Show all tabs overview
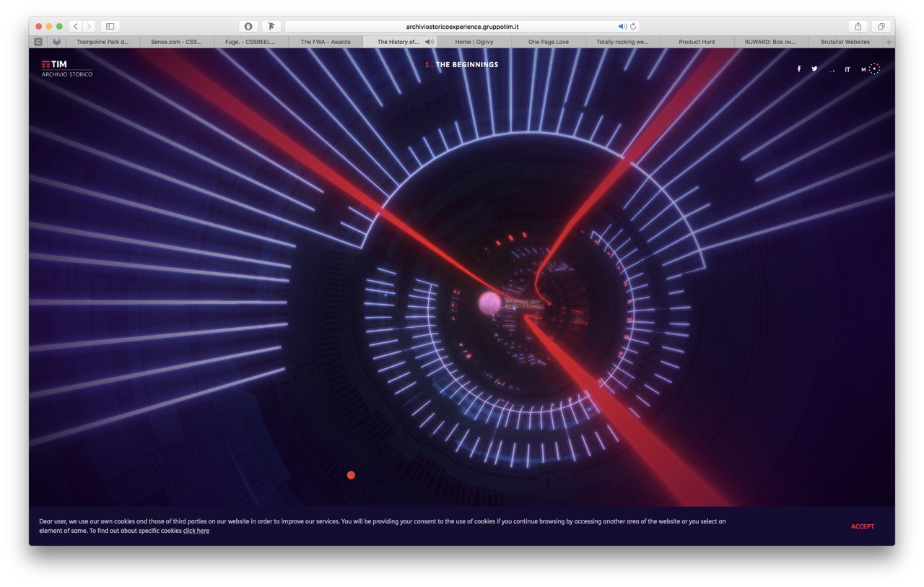The width and height of the screenshot is (924, 587). pos(881,26)
